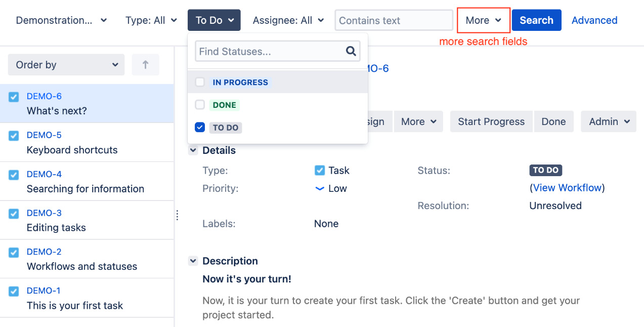Click the Start Progress button
Screen dimensions: 644x327
[x=491, y=121]
